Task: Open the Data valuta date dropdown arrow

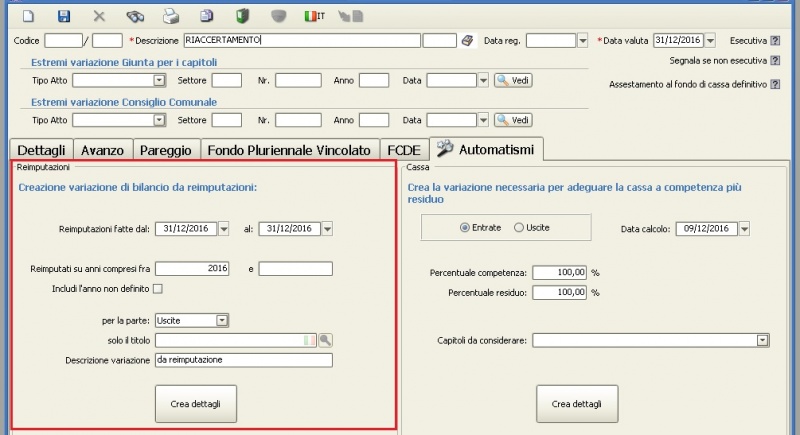Action: pyautogui.click(x=710, y=40)
